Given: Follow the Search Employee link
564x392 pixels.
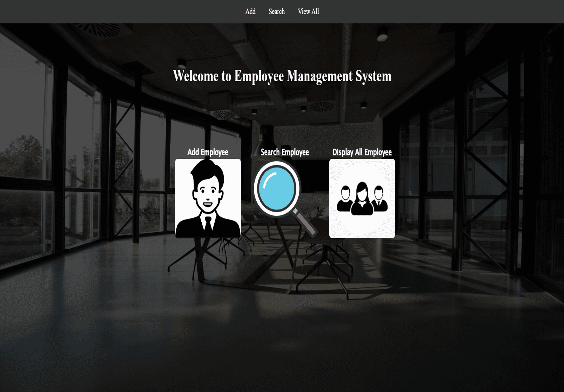Looking at the screenshot, I should tap(285, 152).
